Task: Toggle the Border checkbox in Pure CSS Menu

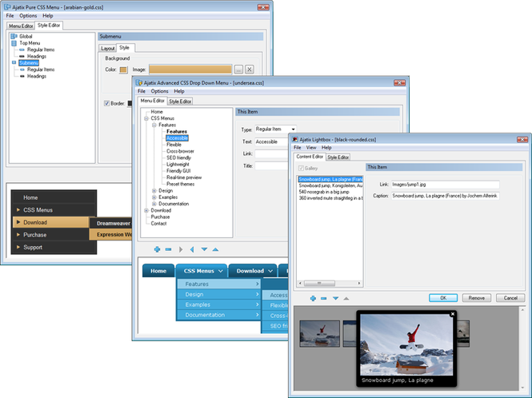Action: click(106, 103)
